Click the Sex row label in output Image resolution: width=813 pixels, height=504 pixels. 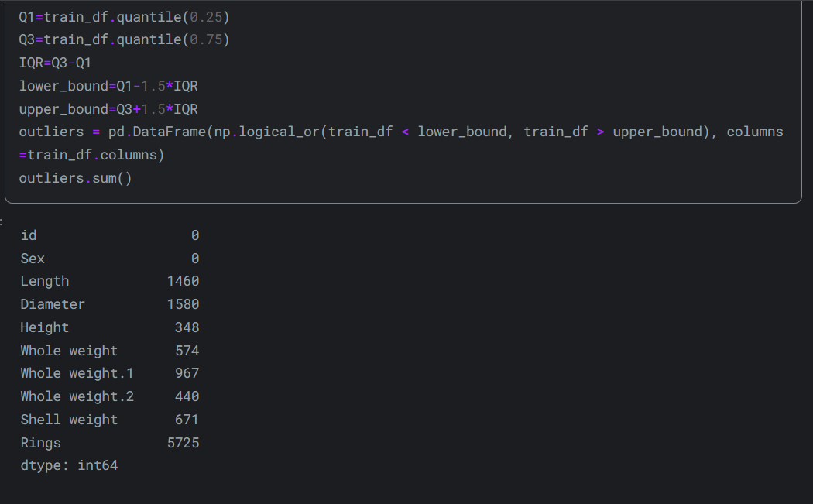[x=33, y=259]
